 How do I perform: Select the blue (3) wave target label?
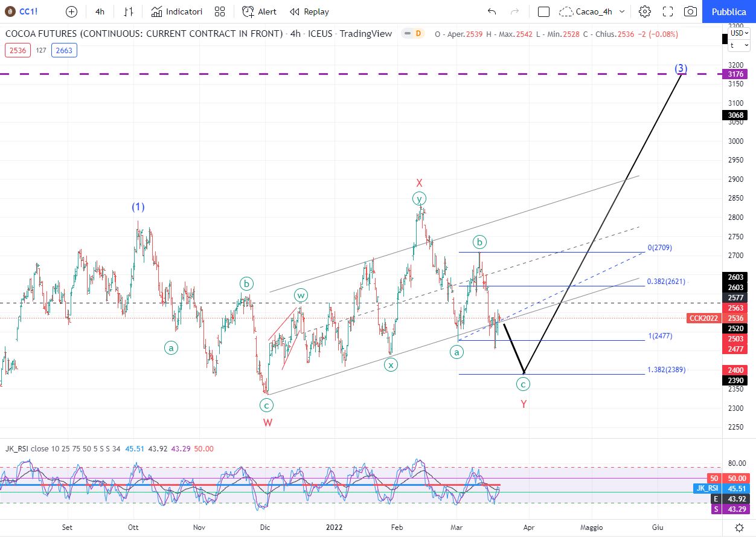[x=681, y=68]
